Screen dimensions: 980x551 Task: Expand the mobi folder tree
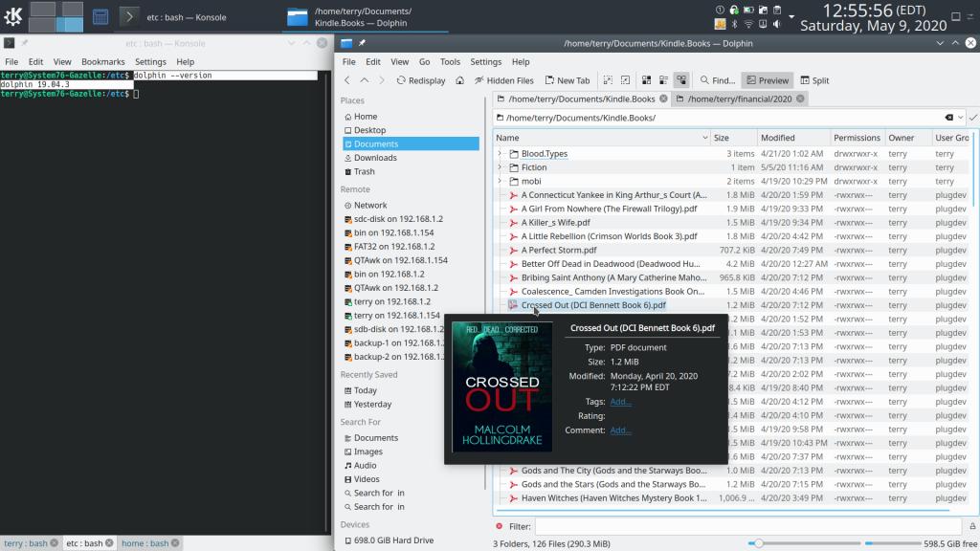pos(500,181)
